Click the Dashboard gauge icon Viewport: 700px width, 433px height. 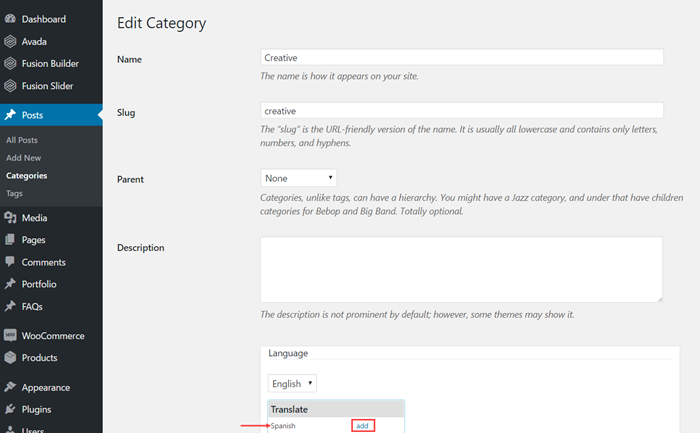[10, 19]
